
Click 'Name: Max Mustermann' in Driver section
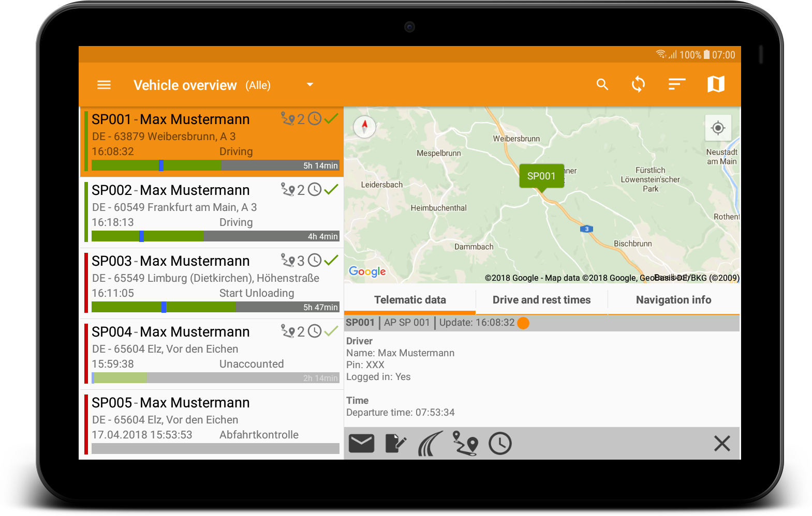click(x=400, y=353)
